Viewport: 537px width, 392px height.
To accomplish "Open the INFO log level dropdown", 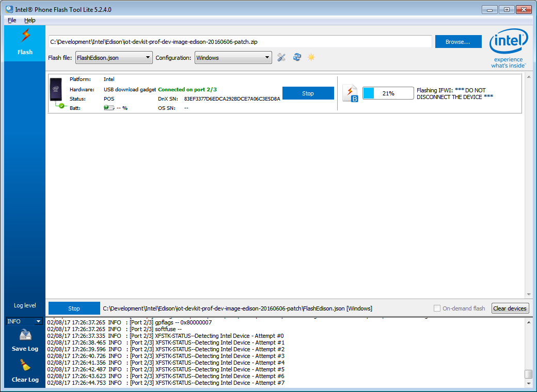I will tap(24, 321).
